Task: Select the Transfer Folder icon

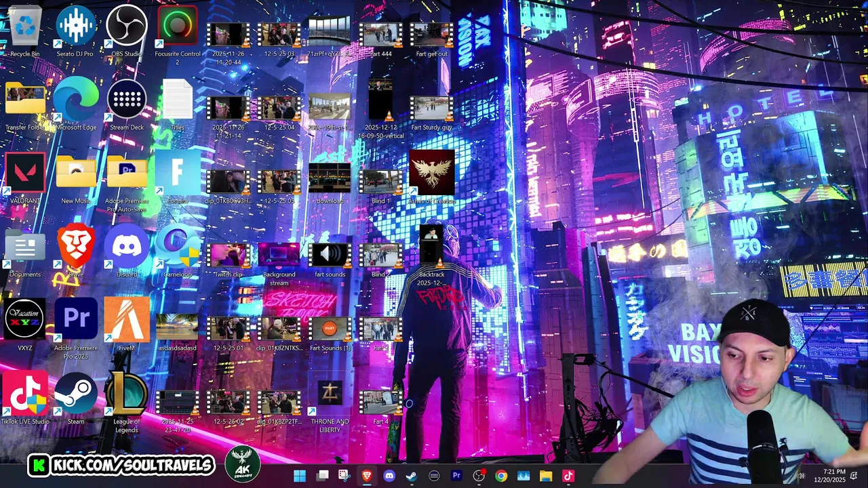Action: 25,105
